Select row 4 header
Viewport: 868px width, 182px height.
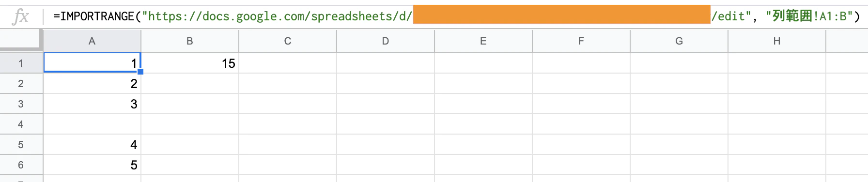click(x=21, y=124)
